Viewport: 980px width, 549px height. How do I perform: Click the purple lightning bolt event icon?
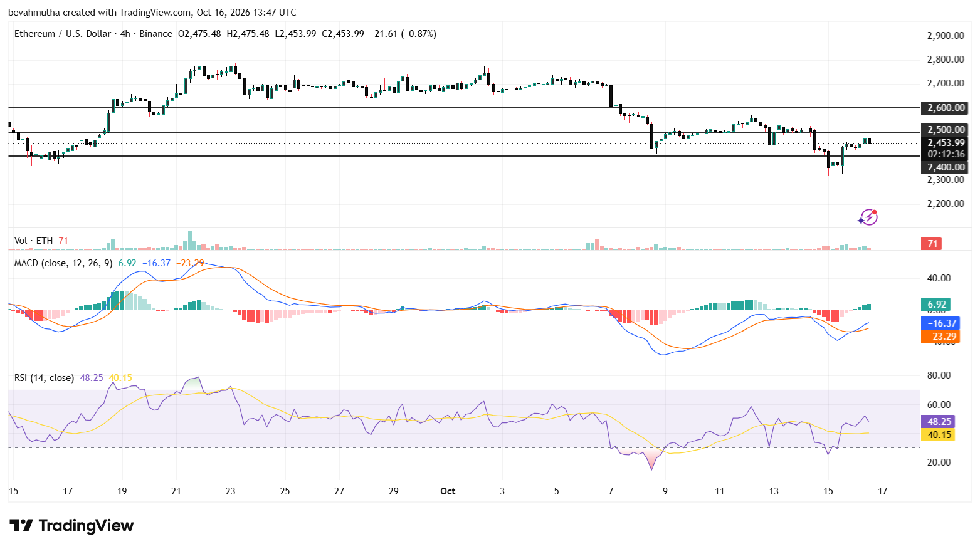868,217
